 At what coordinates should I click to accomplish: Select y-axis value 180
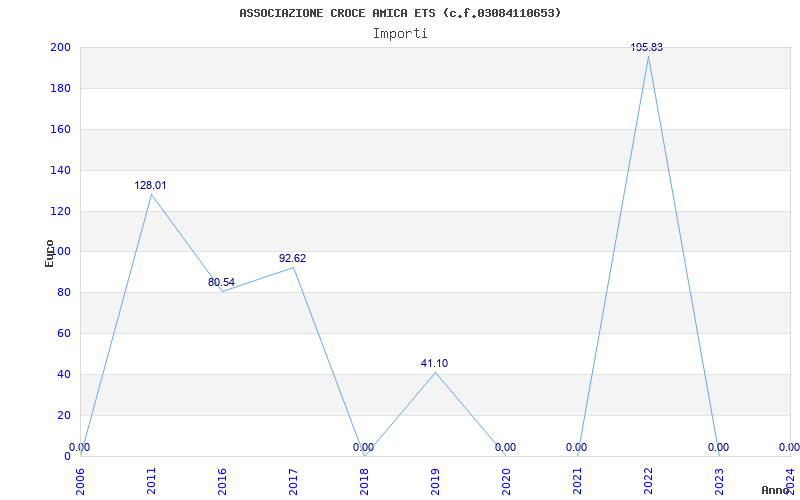pyautogui.click(x=60, y=88)
